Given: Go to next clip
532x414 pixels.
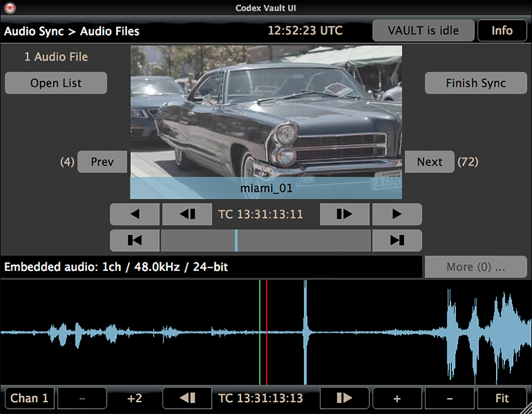Looking at the screenshot, I should (430, 162).
